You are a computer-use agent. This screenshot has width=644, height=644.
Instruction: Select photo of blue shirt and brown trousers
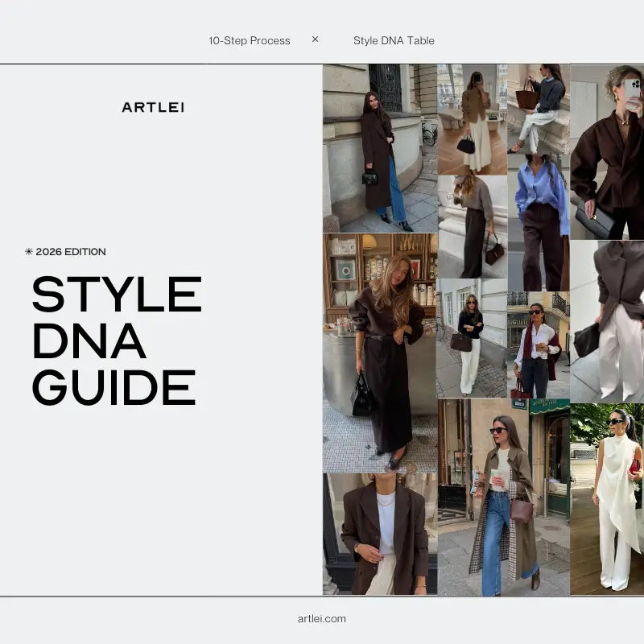click(538, 223)
